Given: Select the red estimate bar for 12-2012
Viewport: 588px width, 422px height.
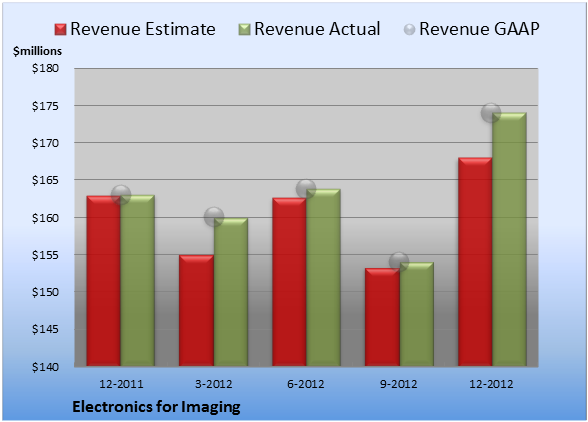Looking at the screenshot, I should [475, 262].
